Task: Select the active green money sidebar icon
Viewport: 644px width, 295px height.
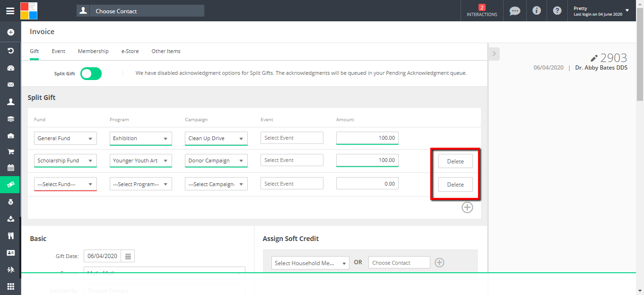Action: 10,185
